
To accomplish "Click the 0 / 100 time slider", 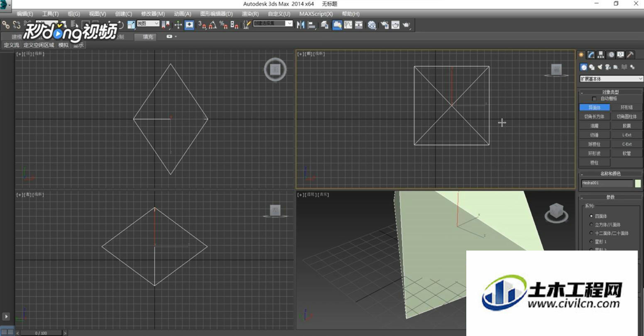I will click(41, 333).
